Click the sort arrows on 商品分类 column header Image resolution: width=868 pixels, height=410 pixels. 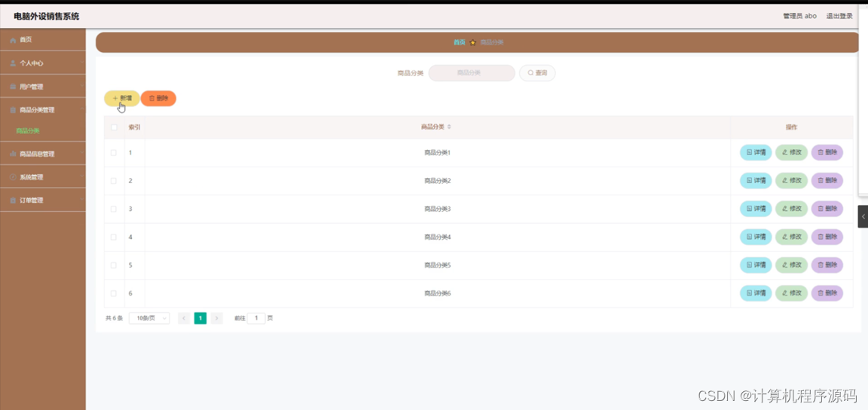click(449, 127)
